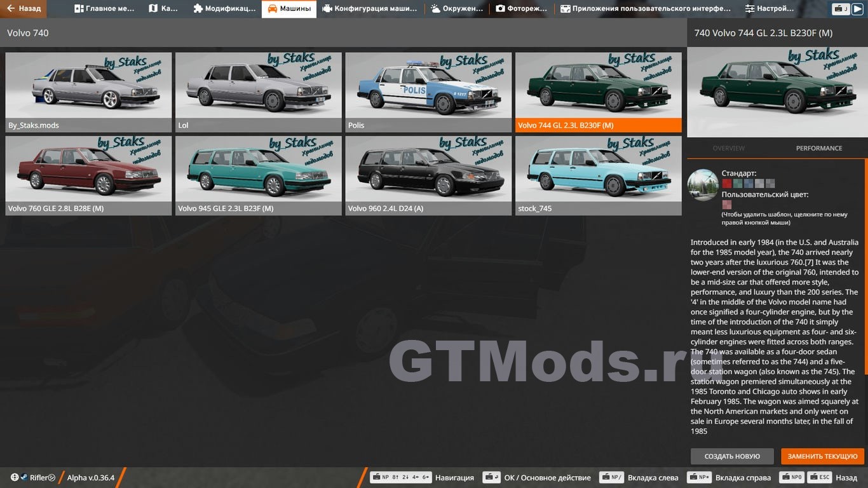Click the Volvo 740 heading text

[28, 32]
